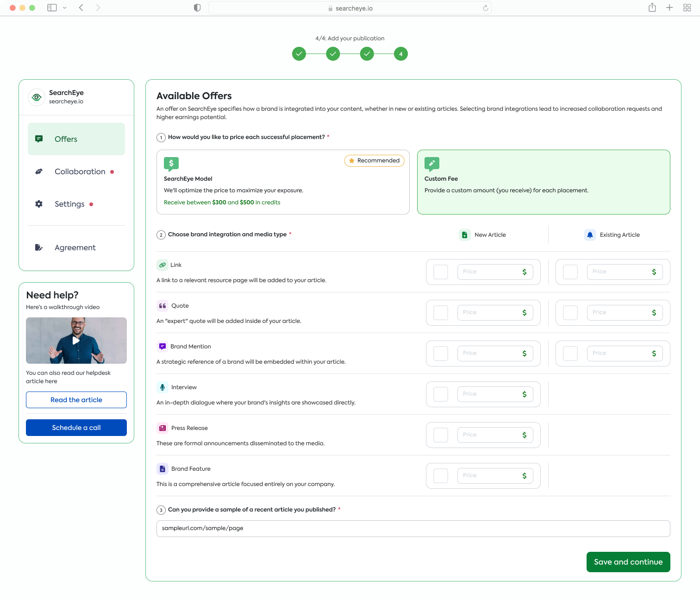The image size is (700, 600).
Task: Click Read the article button
Action: pyautogui.click(x=76, y=400)
